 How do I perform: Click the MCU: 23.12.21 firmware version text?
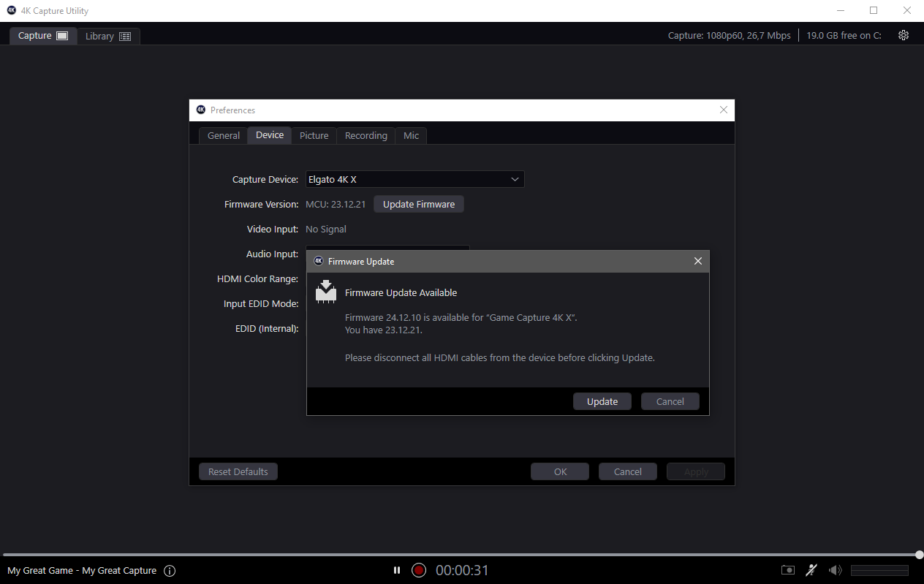point(336,204)
